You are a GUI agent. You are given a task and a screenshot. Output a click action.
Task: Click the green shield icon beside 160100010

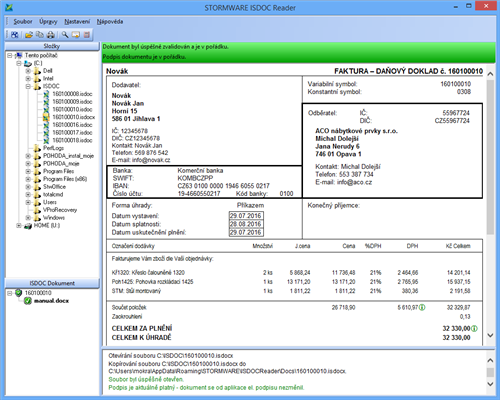point(19,293)
